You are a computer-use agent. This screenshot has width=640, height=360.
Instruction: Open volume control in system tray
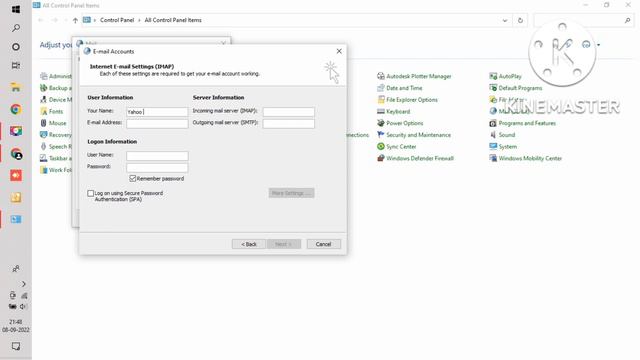point(23,307)
